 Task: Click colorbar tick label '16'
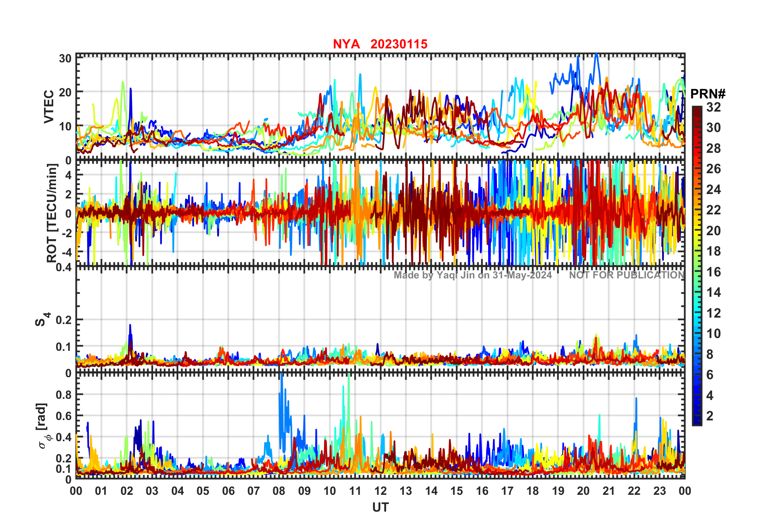[713, 272]
